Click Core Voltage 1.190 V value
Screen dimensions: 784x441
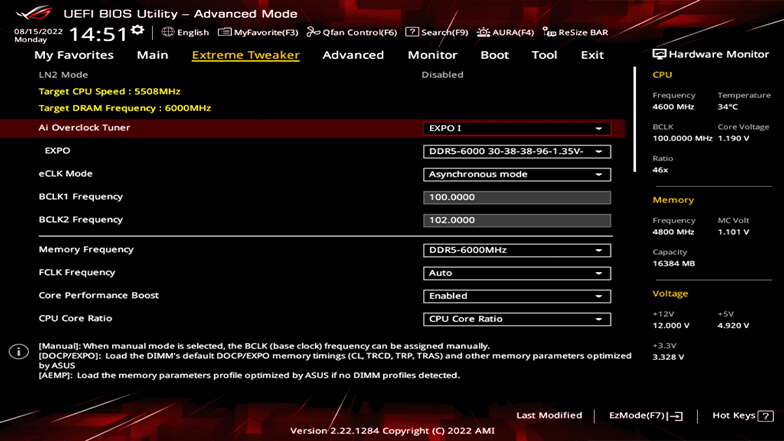point(734,138)
